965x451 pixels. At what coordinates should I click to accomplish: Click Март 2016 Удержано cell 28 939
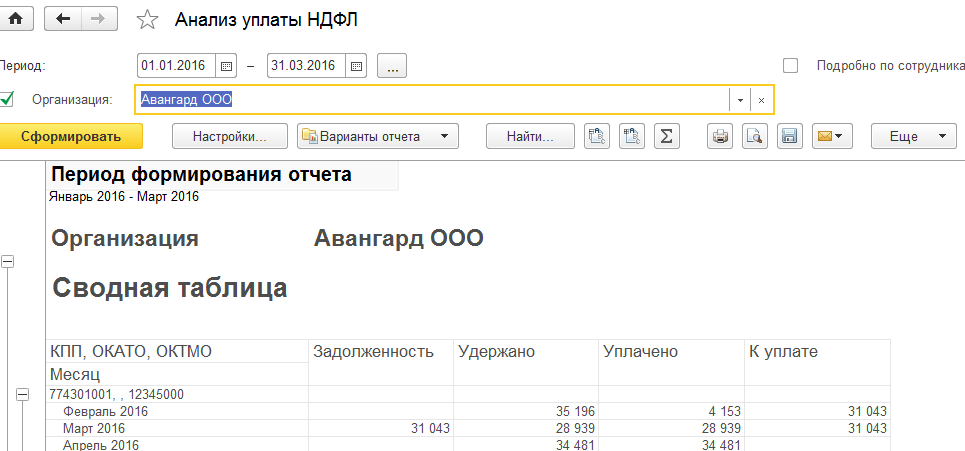pyautogui.click(x=526, y=428)
